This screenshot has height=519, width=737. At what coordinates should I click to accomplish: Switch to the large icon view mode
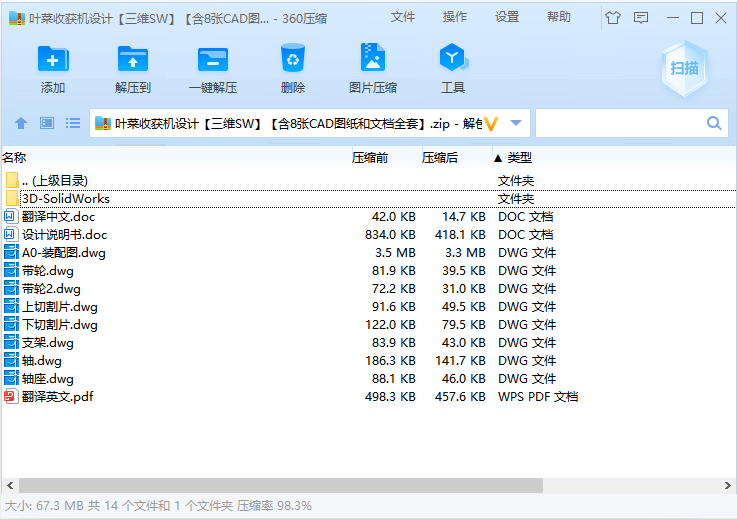(47, 123)
